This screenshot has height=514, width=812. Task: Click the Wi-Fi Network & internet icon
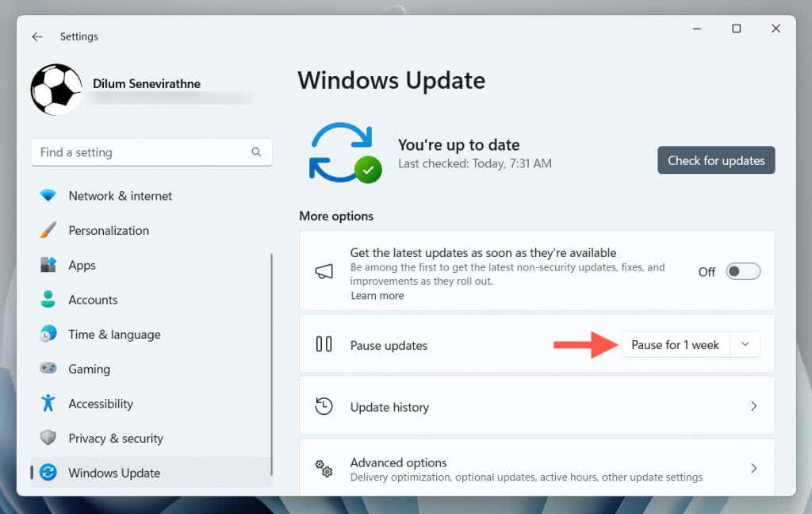48,196
